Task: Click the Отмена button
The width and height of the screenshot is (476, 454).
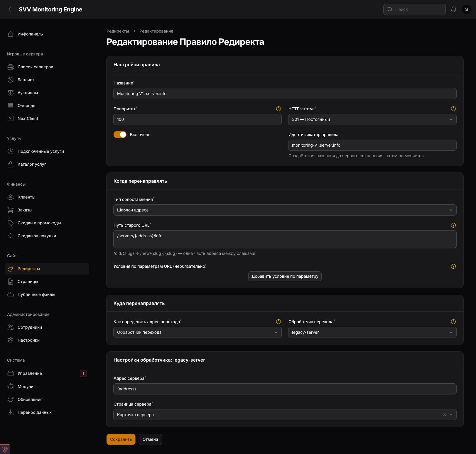Action: (150, 439)
